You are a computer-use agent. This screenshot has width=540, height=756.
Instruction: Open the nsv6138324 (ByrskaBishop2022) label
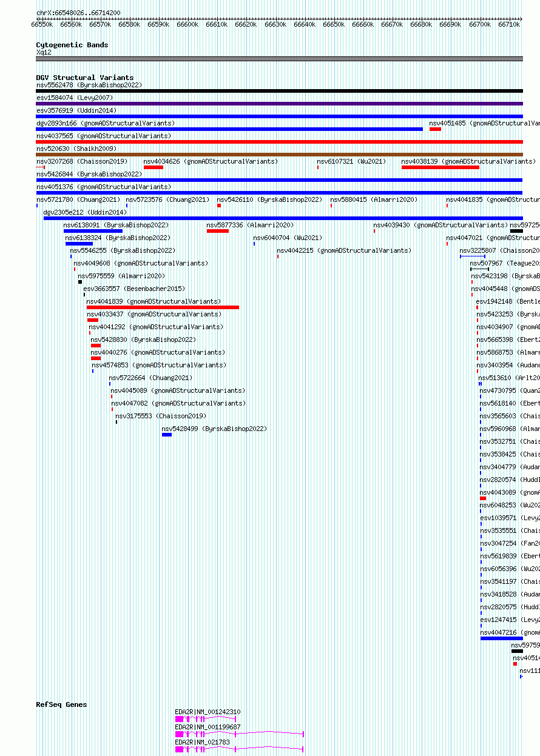(118, 238)
